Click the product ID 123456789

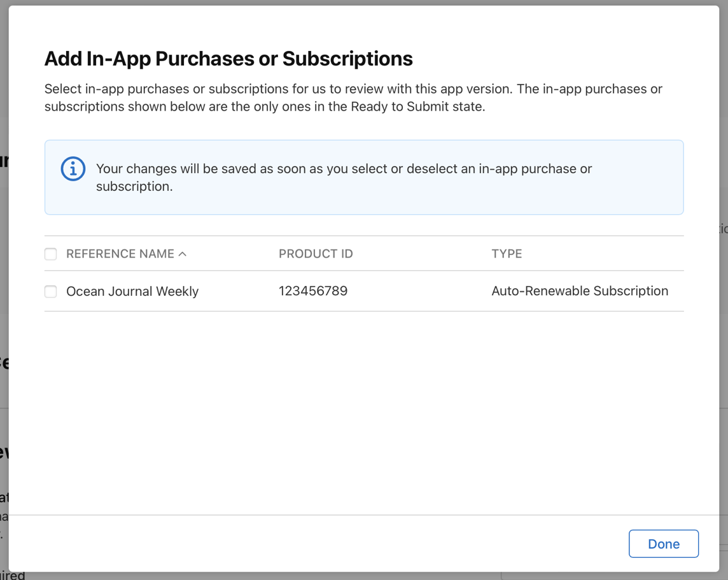[313, 291]
